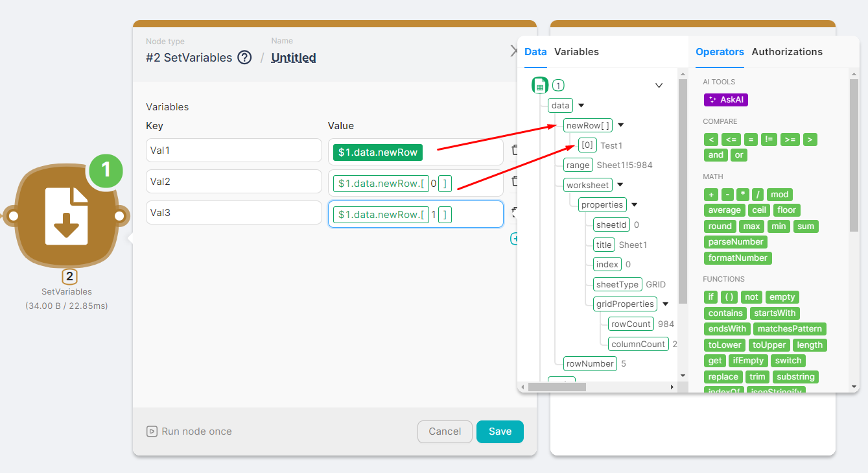Collapse node 1 output with chevron
The image size is (868, 473).
[x=659, y=86]
